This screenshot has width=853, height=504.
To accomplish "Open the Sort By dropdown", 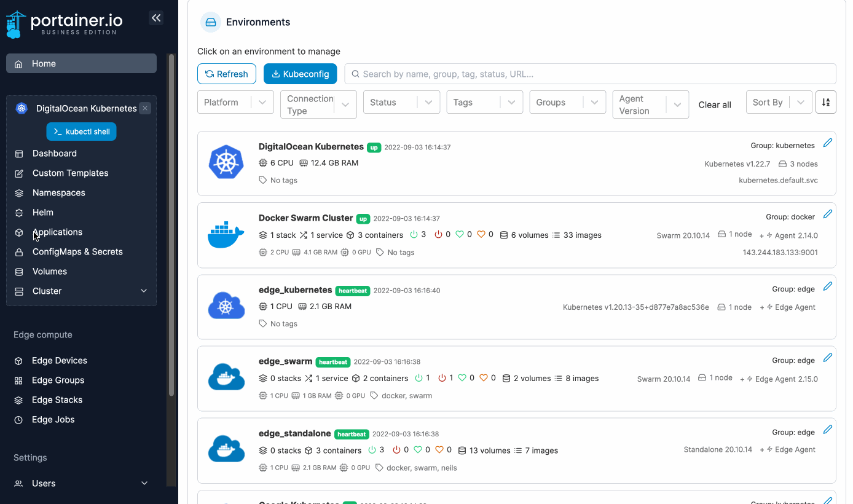I will point(779,102).
